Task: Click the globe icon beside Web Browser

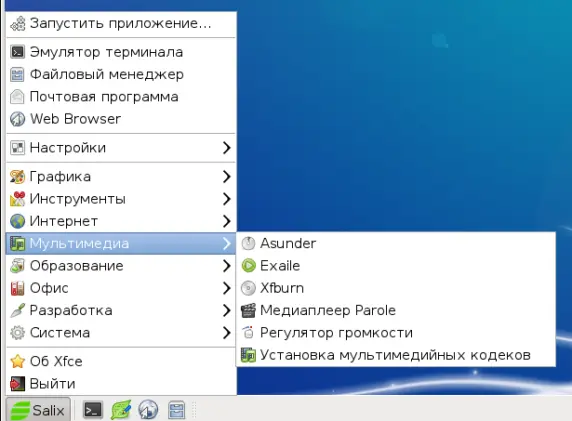Action: 18,119
